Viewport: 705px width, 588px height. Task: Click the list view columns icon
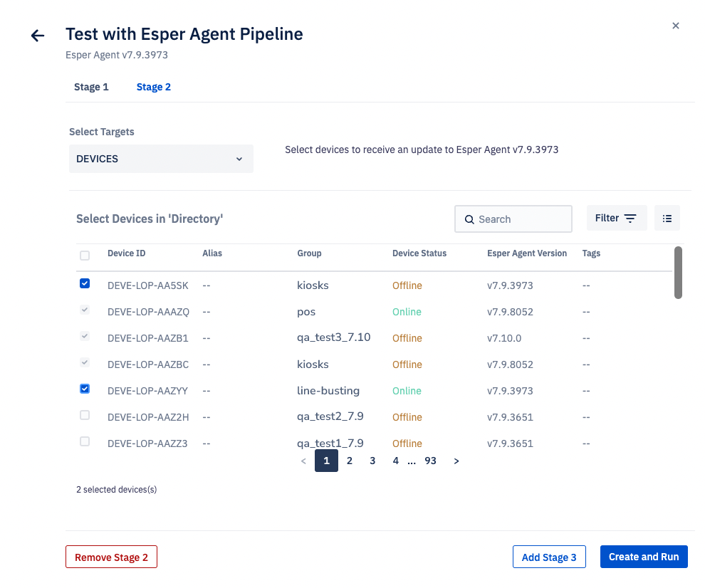[667, 219]
